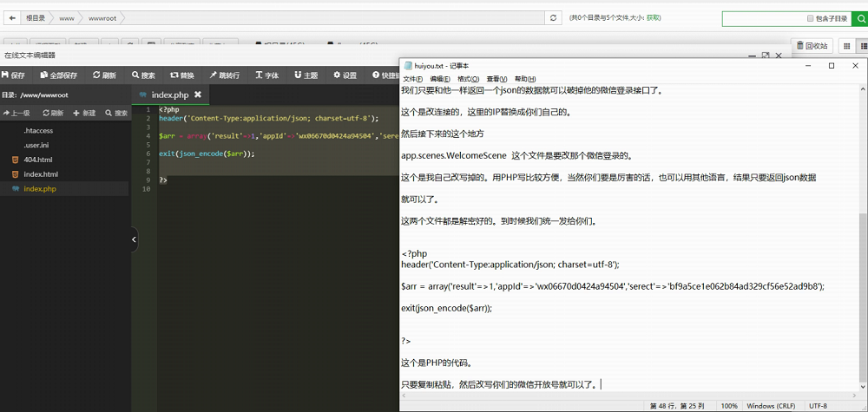The height and width of the screenshot is (412, 868).
Task: Collapse the file tree sidebar handle
Action: (134, 239)
